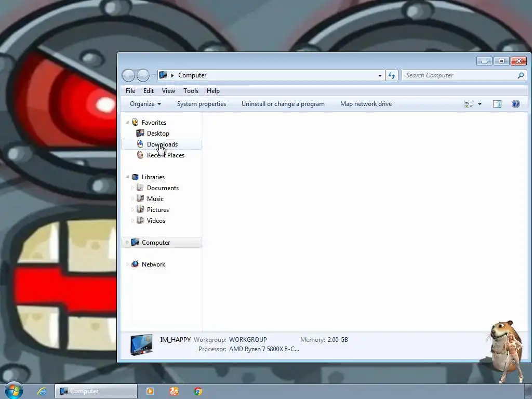Open Windows Media Player from taskbar
The image size is (532, 399).
pos(150,391)
